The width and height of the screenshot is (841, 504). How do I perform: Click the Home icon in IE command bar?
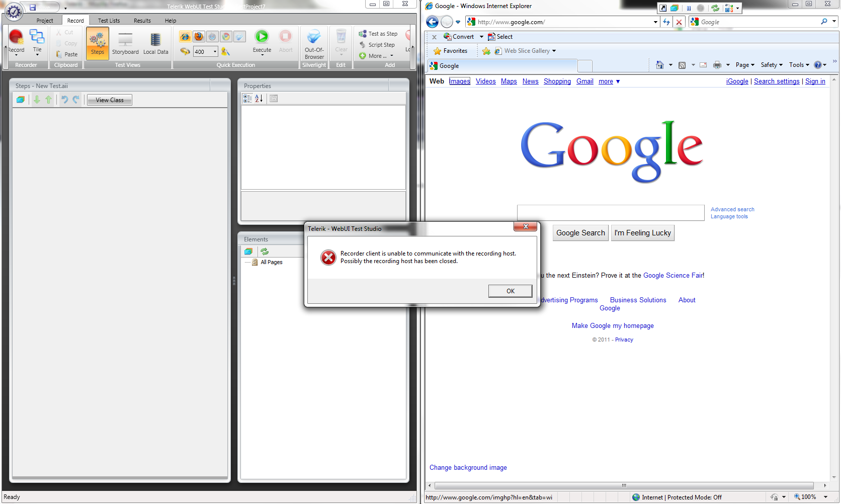click(x=660, y=65)
